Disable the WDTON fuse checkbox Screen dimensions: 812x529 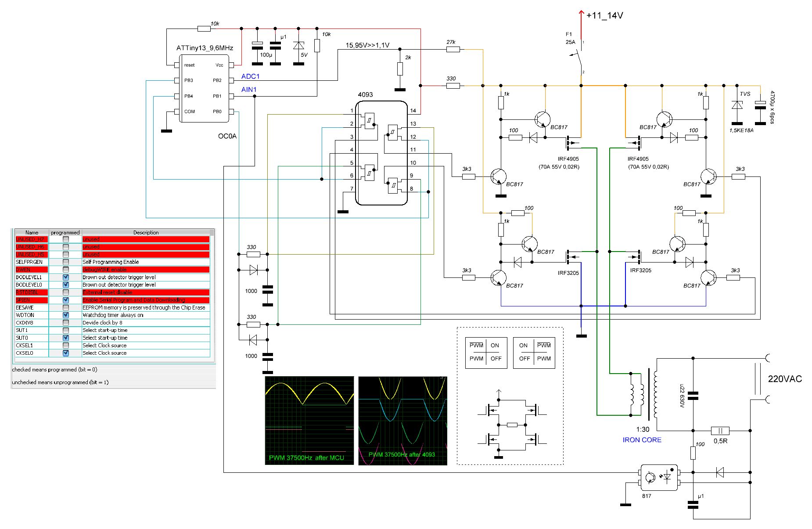66,315
